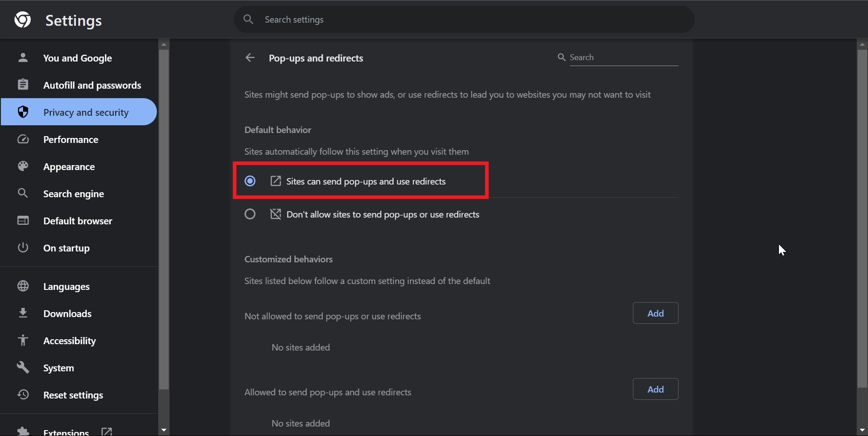Click the Performance speedometer icon
This screenshot has width=868, height=436.
23,139
